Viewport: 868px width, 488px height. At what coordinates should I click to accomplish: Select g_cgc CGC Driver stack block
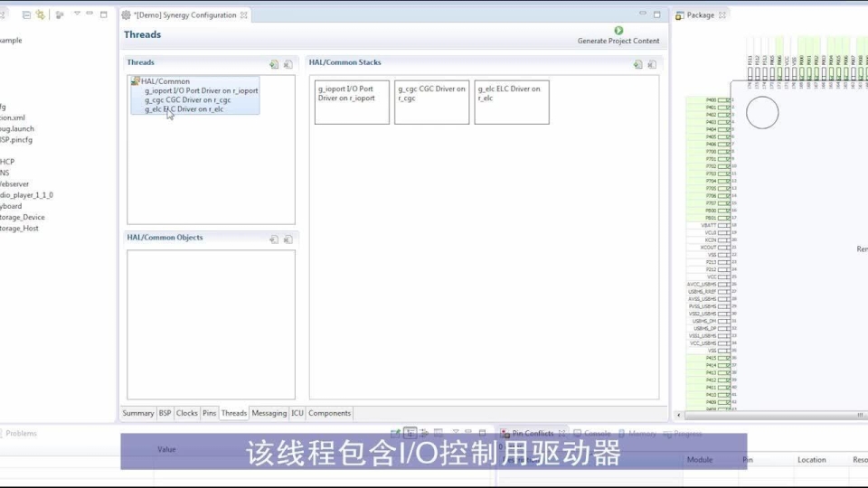pyautogui.click(x=432, y=102)
